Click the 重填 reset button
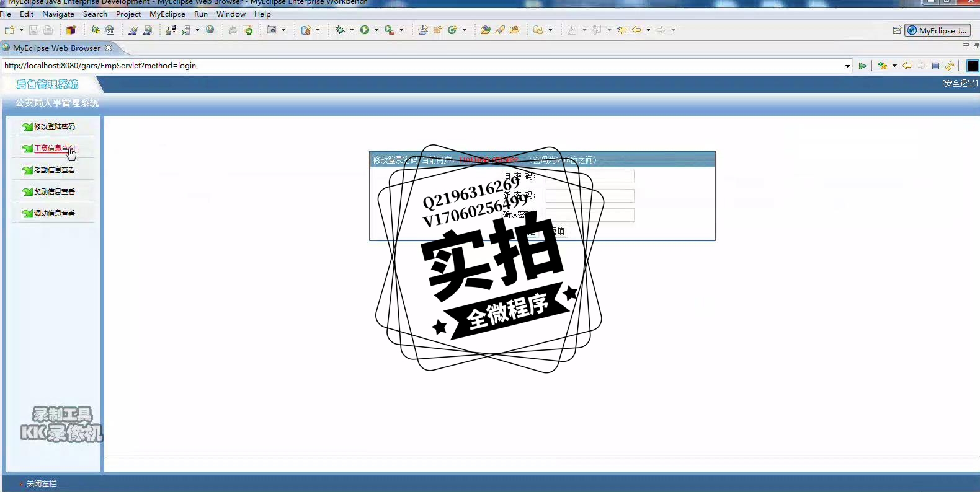 [558, 231]
